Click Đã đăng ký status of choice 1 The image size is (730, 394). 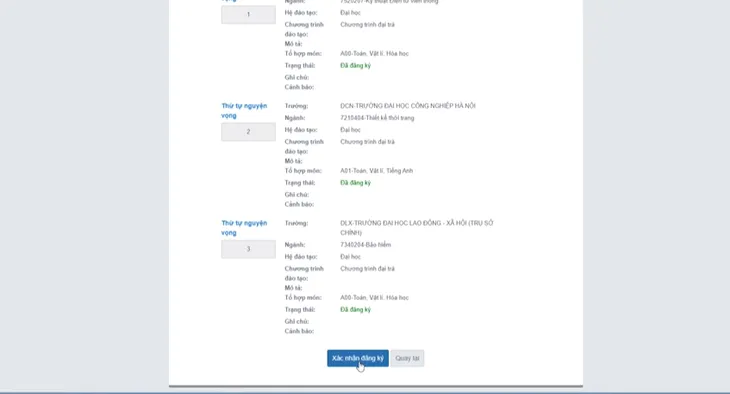click(x=355, y=66)
